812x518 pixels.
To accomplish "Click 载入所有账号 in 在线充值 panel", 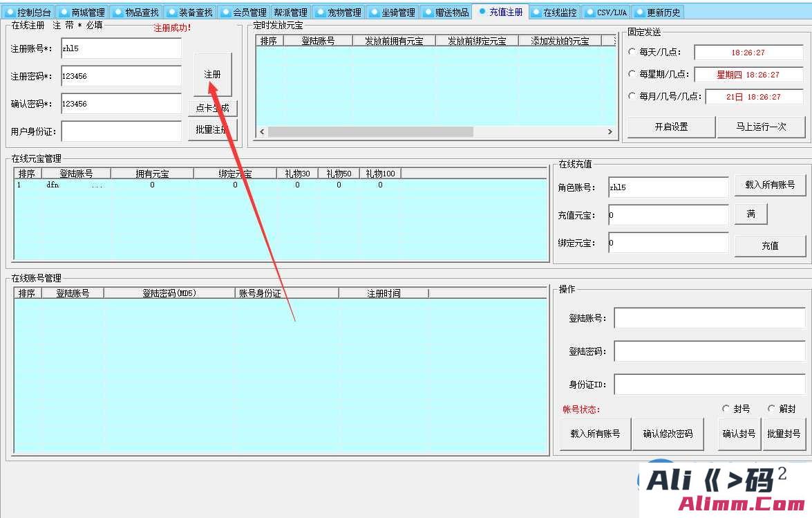I will tap(770, 185).
